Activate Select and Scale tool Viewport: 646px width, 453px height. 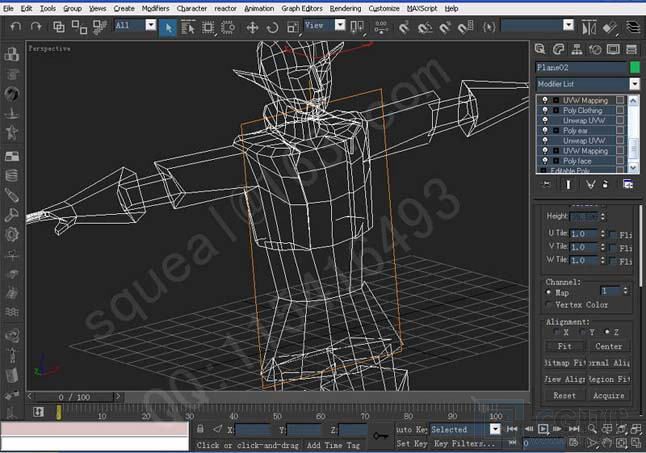click(293, 28)
